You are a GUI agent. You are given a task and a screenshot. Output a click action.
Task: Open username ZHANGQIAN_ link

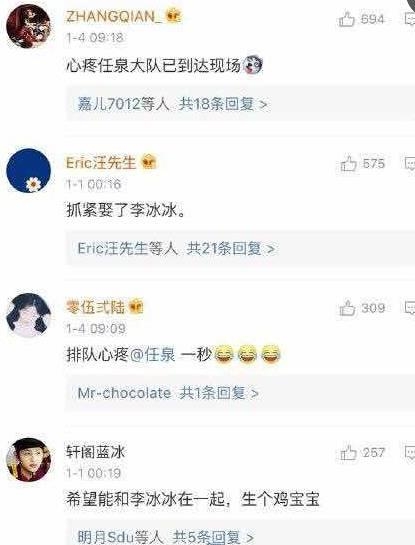(x=114, y=16)
